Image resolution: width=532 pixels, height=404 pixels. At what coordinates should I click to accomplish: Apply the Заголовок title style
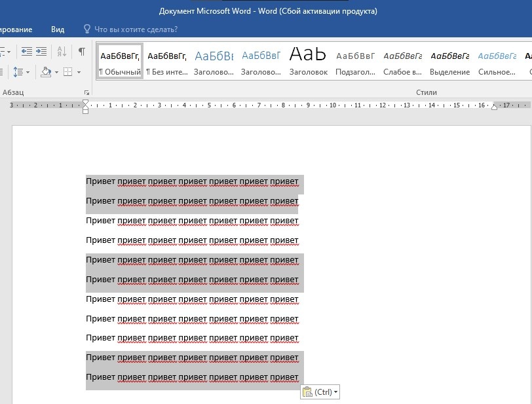(308, 62)
